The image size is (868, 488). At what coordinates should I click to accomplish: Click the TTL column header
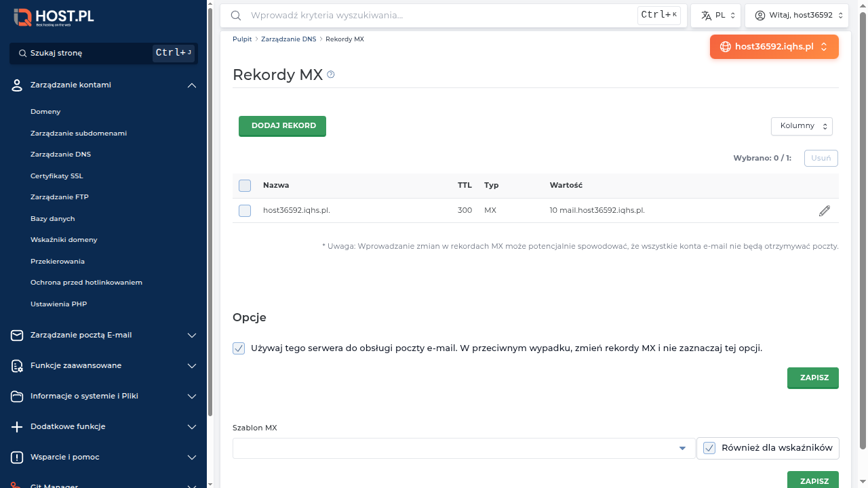tap(465, 186)
